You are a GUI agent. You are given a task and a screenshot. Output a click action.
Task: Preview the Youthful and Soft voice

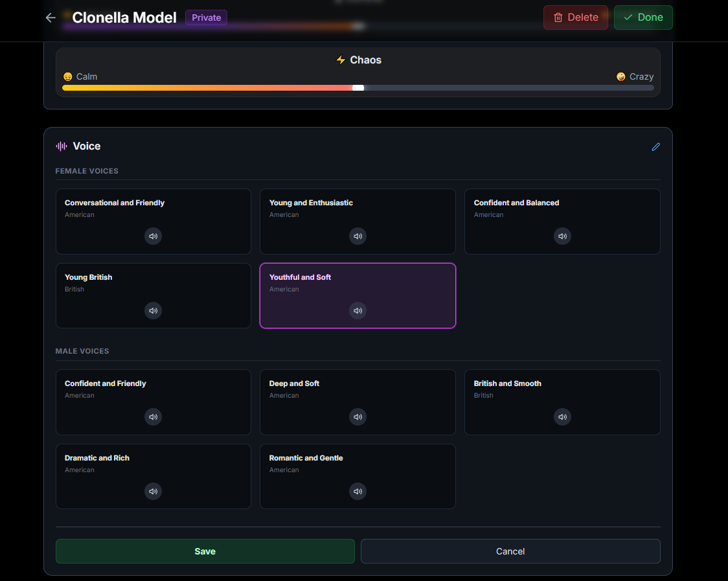click(358, 311)
